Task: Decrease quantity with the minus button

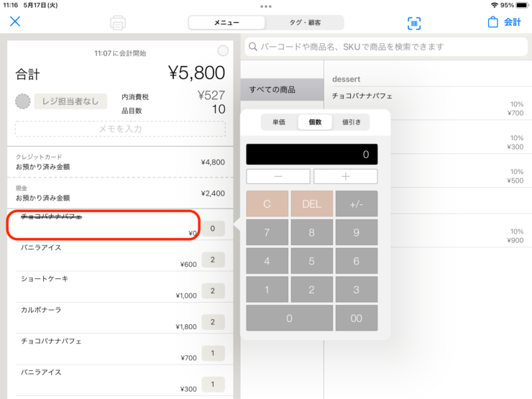Action: pyautogui.click(x=278, y=176)
